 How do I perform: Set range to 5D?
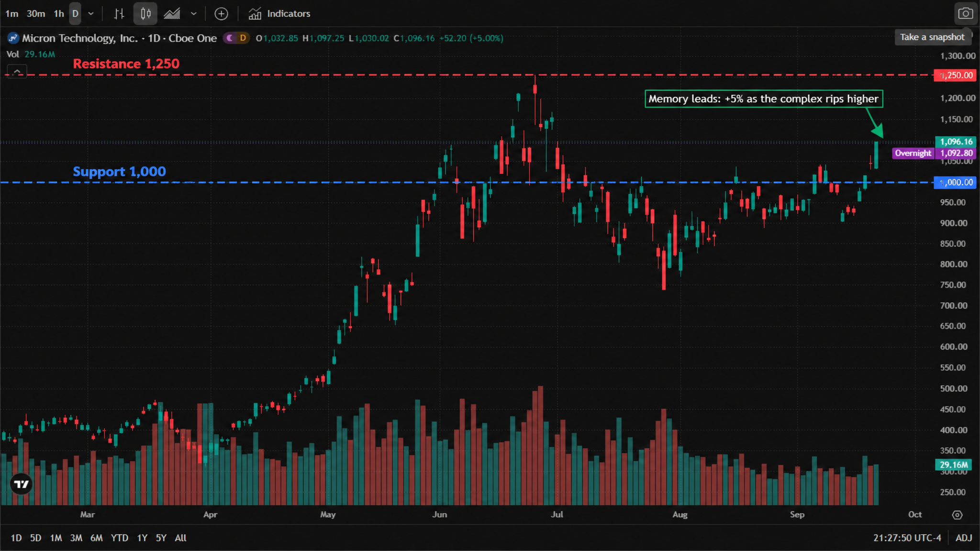[x=36, y=538]
